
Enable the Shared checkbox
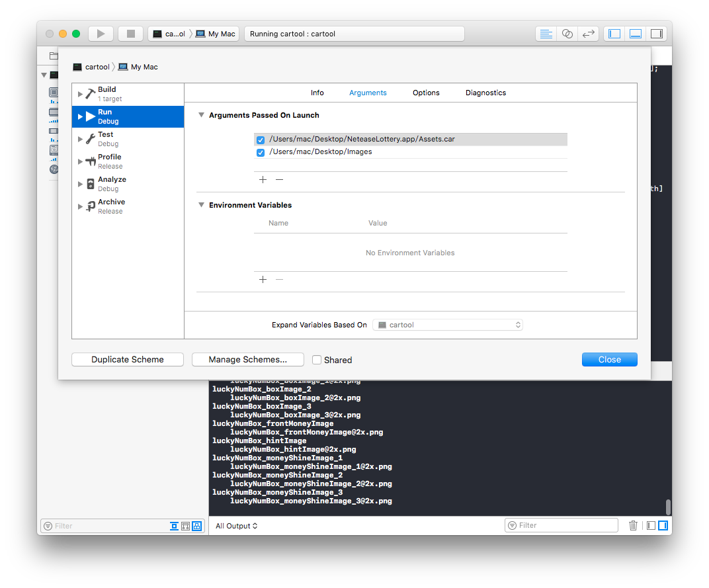(x=317, y=360)
